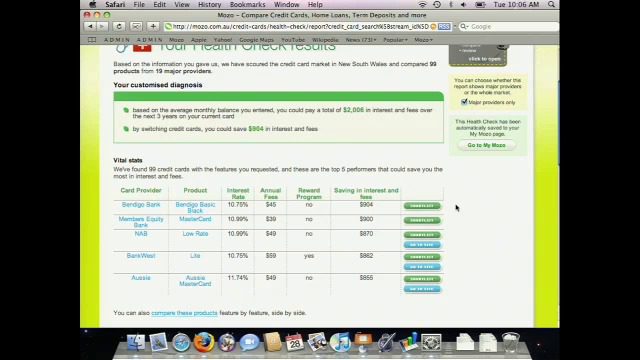This screenshot has height=360, width=640.
Task: Open the Help menu
Action: click(315, 4)
